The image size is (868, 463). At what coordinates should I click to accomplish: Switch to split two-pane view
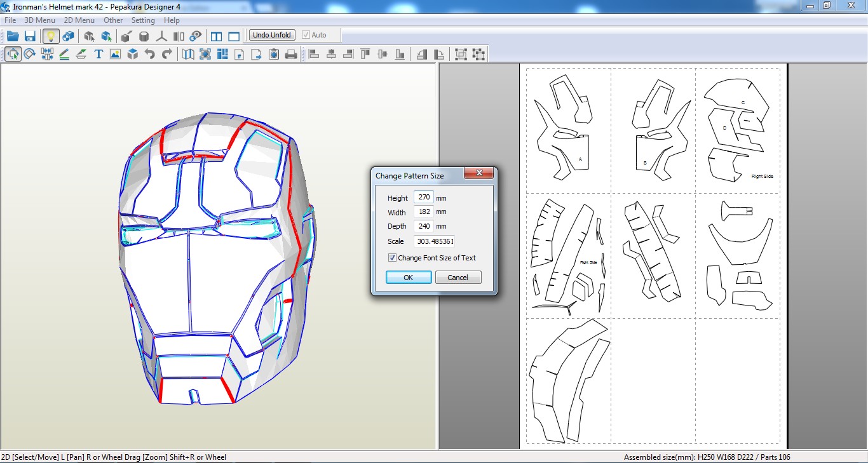click(x=216, y=36)
